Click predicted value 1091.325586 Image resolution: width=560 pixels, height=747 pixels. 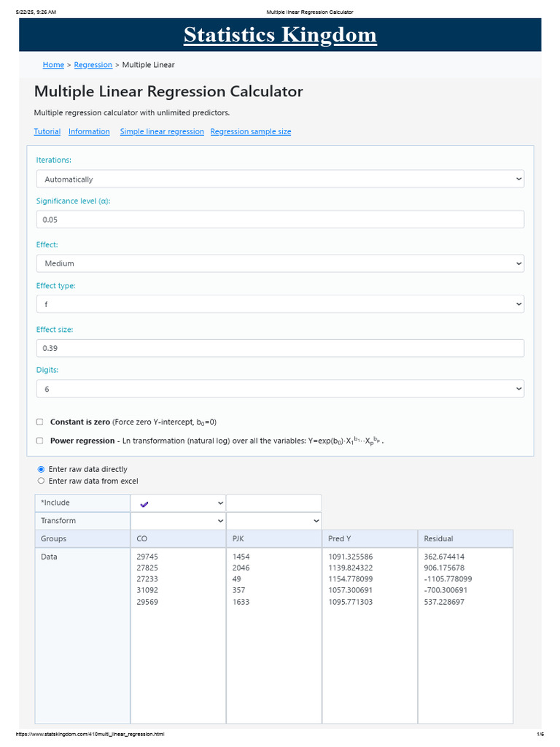[351, 557]
